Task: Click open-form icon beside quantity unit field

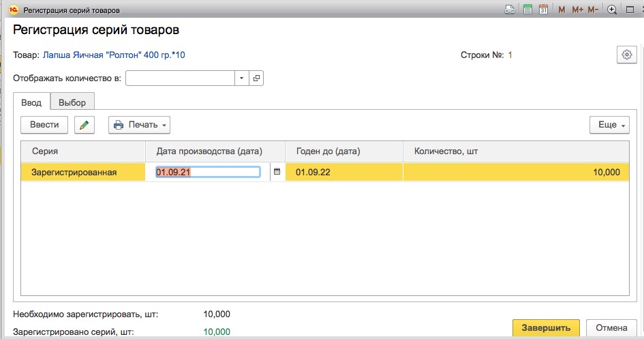Action: (x=256, y=78)
